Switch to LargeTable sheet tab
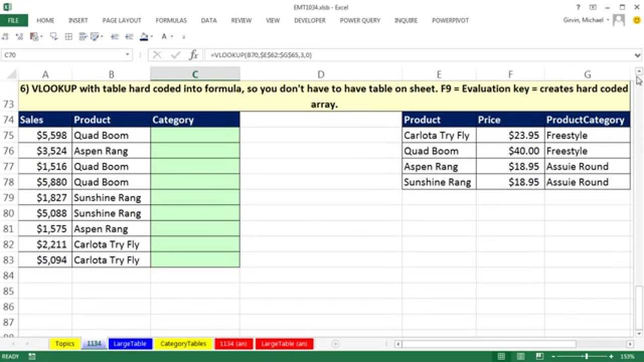 (130, 344)
